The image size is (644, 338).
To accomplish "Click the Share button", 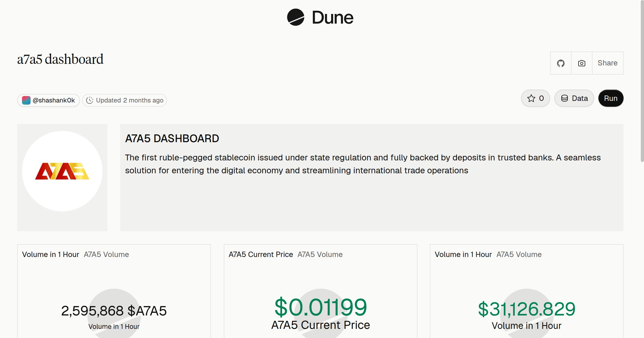I will [x=608, y=63].
